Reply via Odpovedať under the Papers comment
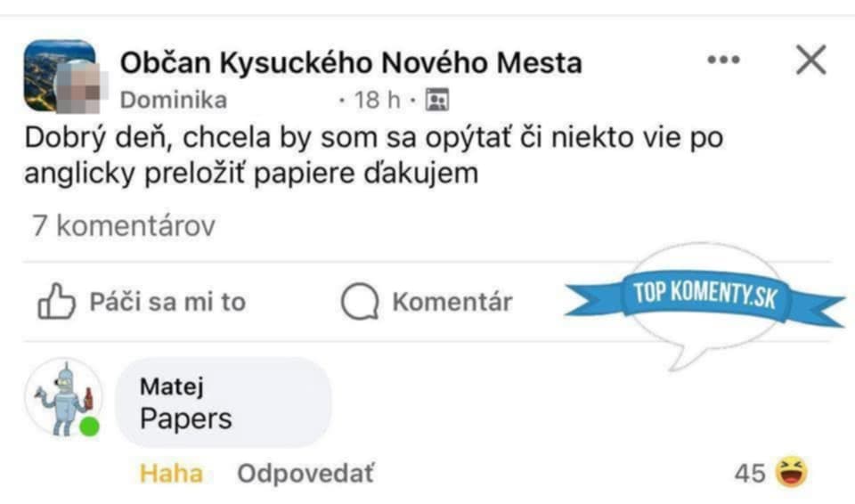Screen dimensions: 855x504 click(305, 473)
